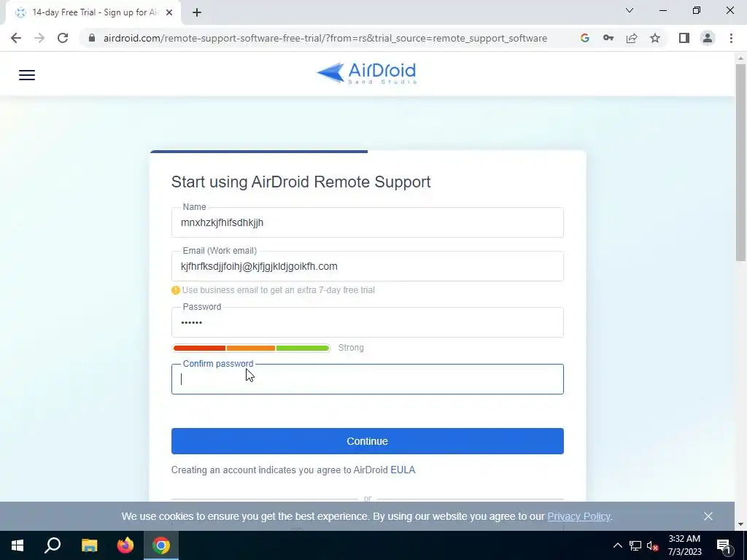View site info lock icon
The width and height of the screenshot is (747, 560).
pos(92,38)
